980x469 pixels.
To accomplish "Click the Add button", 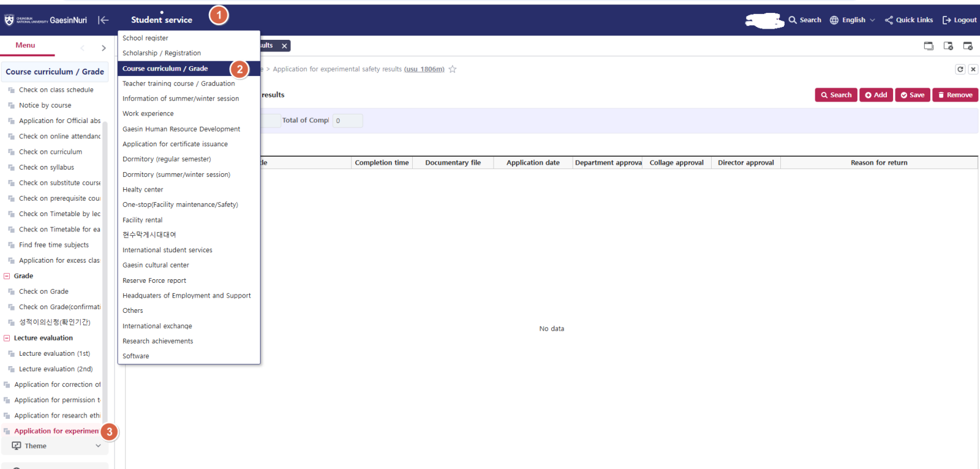I will [x=876, y=95].
